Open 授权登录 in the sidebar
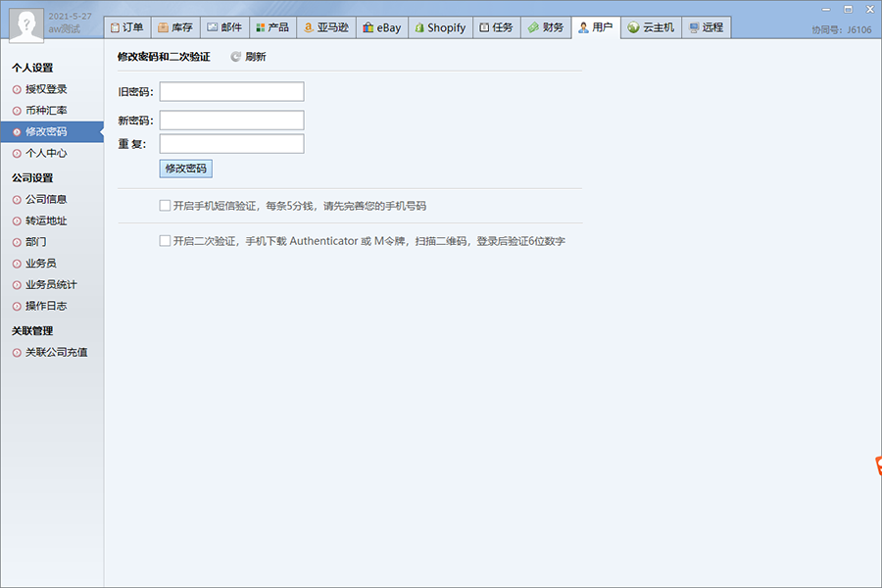This screenshot has width=882, height=588. point(46,89)
